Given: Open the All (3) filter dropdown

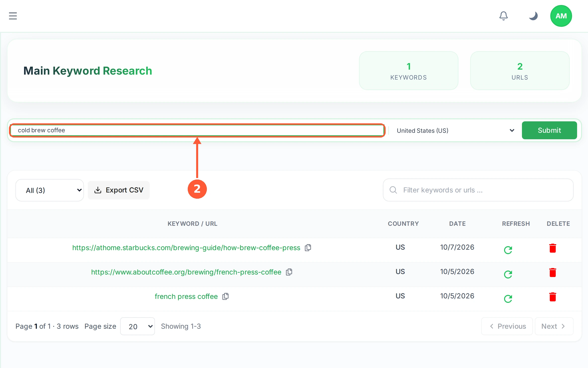Looking at the screenshot, I should [x=50, y=190].
